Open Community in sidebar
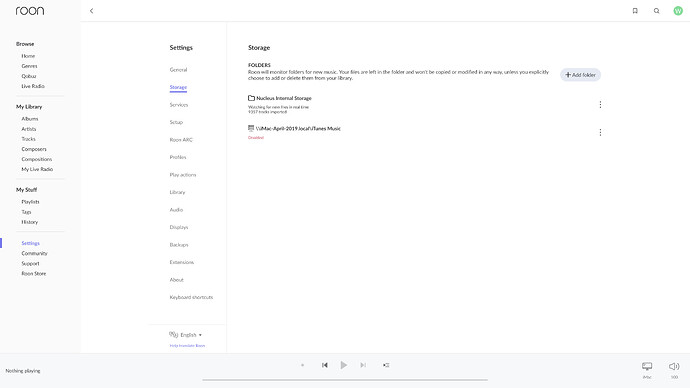The height and width of the screenshot is (388, 690). coord(34,253)
